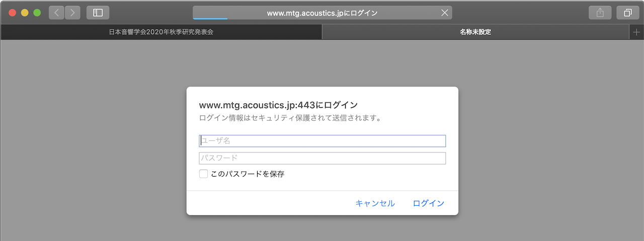Click the ログイン button
Viewport: 644px width, 241px height.
[x=428, y=203]
